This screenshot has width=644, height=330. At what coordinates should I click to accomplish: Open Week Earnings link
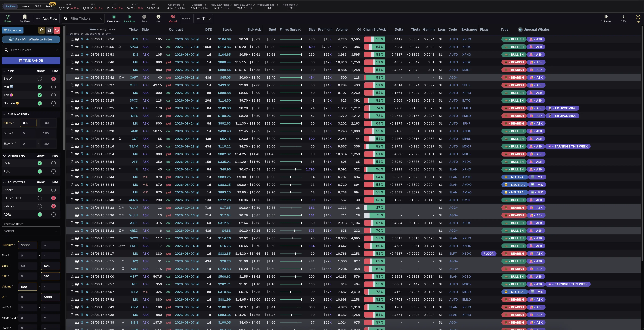click(268, 5)
